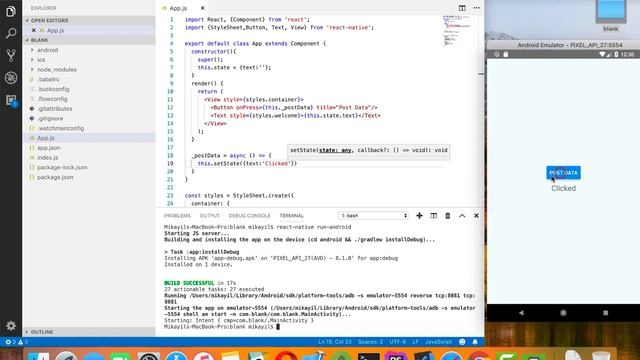Click the line and column status indicator
The height and width of the screenshot is (360, 640).
pos(335,342)
